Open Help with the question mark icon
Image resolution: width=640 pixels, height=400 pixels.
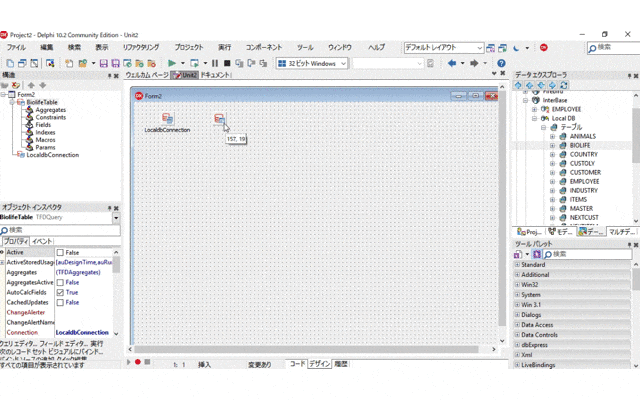pyautogui.click(x=501, y=63)
